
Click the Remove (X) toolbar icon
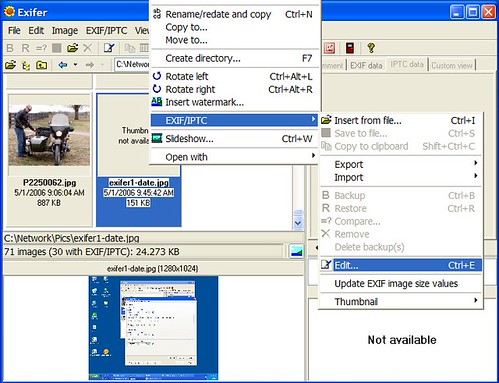click(x=88, y=48)
